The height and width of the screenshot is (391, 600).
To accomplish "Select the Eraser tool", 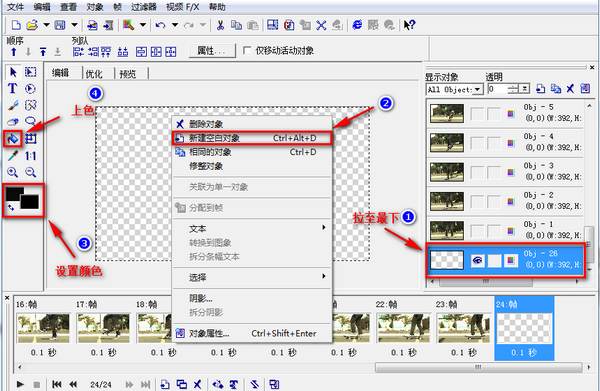I will pyautogui.click(x=13, y=122).
